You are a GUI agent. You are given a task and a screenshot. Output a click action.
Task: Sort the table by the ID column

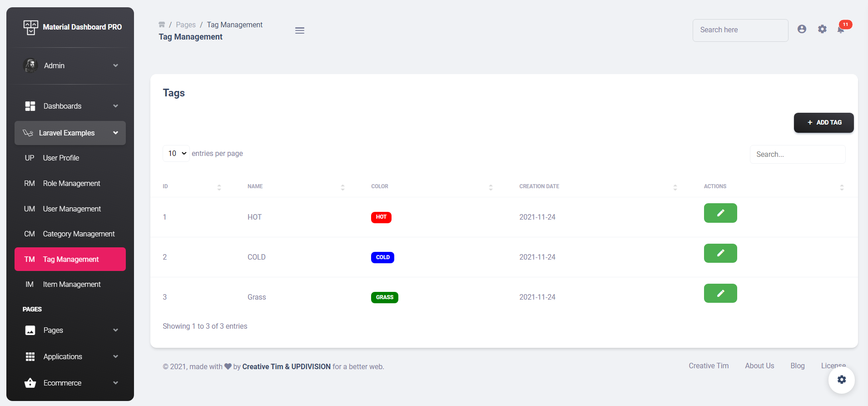point(192,186)
